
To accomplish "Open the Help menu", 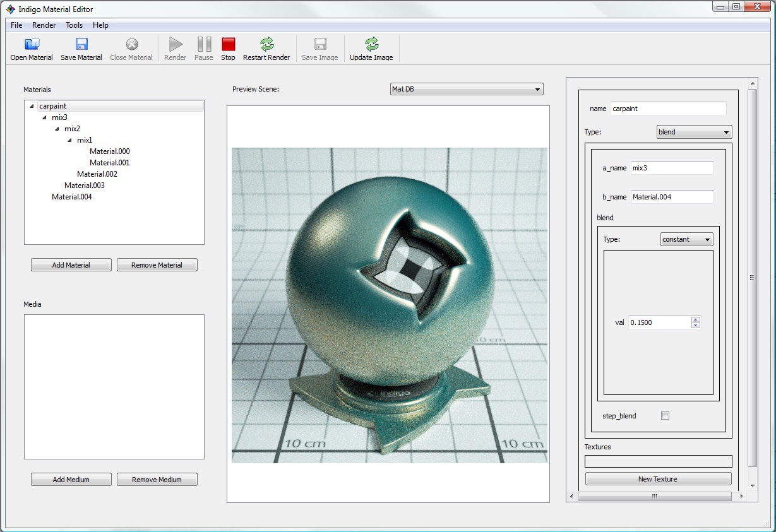I will (x=100, y=25).
